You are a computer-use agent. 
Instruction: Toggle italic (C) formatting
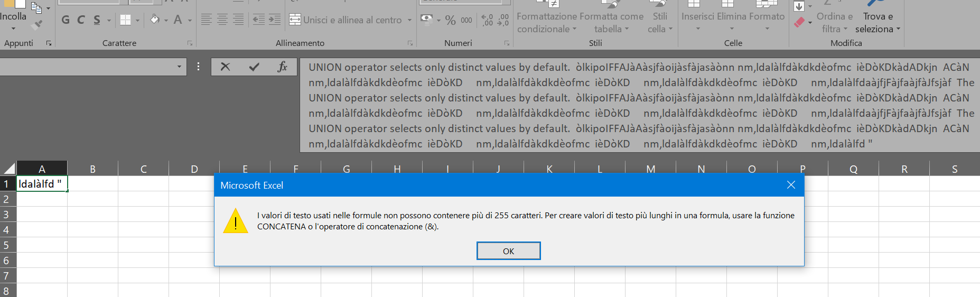81,20
